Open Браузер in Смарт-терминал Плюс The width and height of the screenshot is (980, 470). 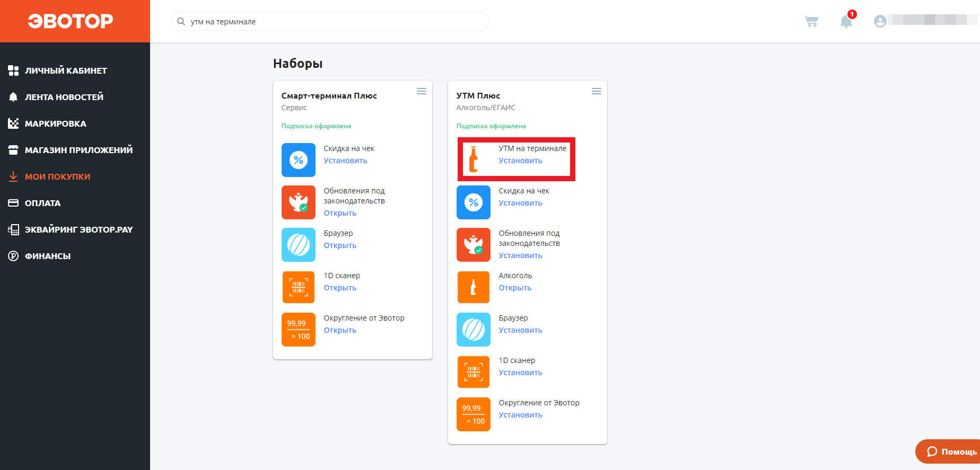click(340, 245)
